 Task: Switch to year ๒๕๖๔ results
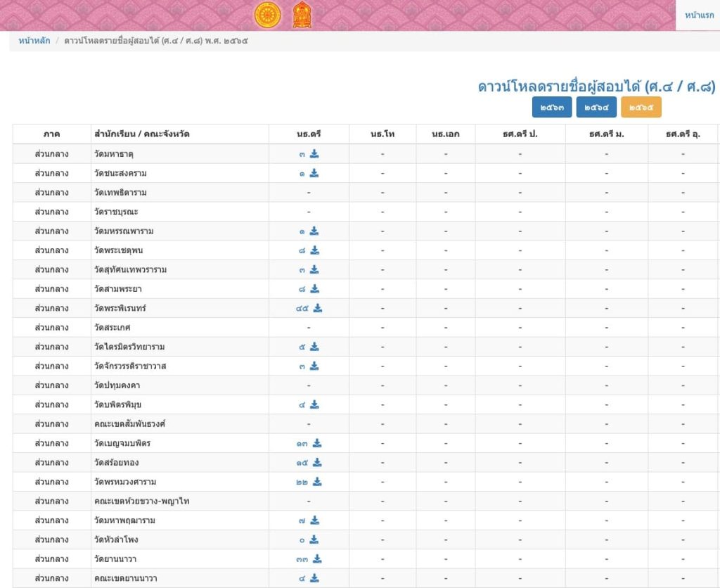click(x=596, y=107)
